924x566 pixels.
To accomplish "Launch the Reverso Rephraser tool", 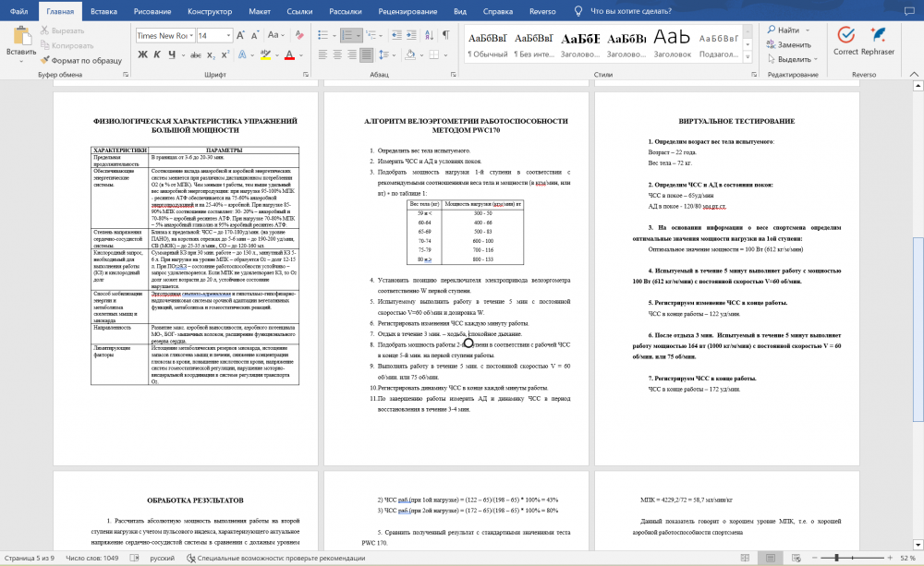I will point(878,41).
